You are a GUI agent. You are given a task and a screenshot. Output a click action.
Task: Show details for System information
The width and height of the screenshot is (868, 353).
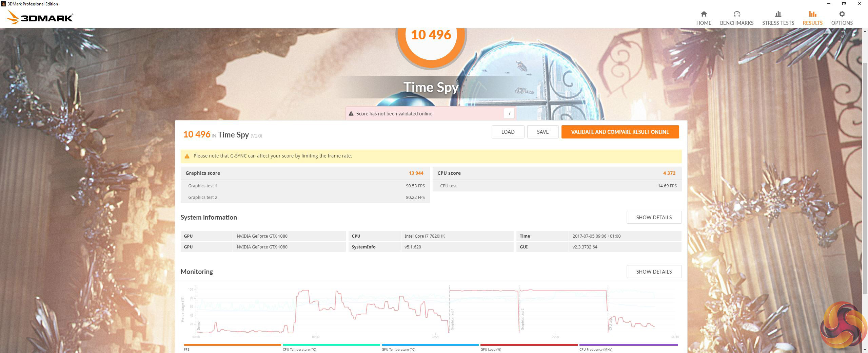pyautogui.click(x=654, y=217)
